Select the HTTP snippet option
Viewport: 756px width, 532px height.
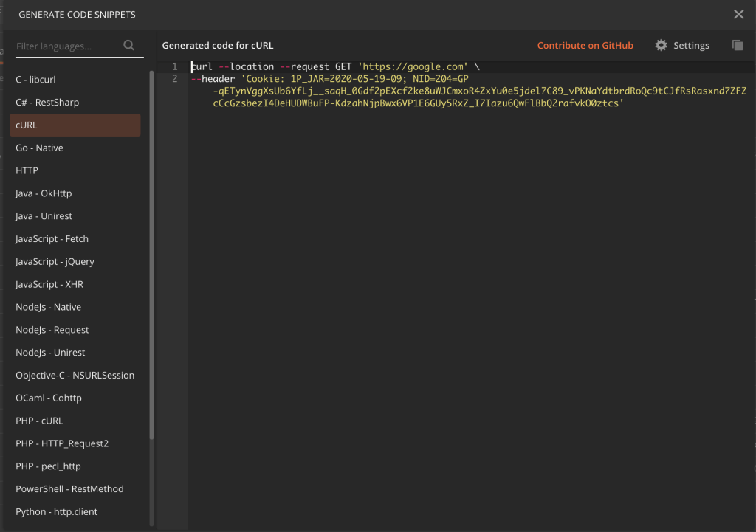(x=27, y=170)
